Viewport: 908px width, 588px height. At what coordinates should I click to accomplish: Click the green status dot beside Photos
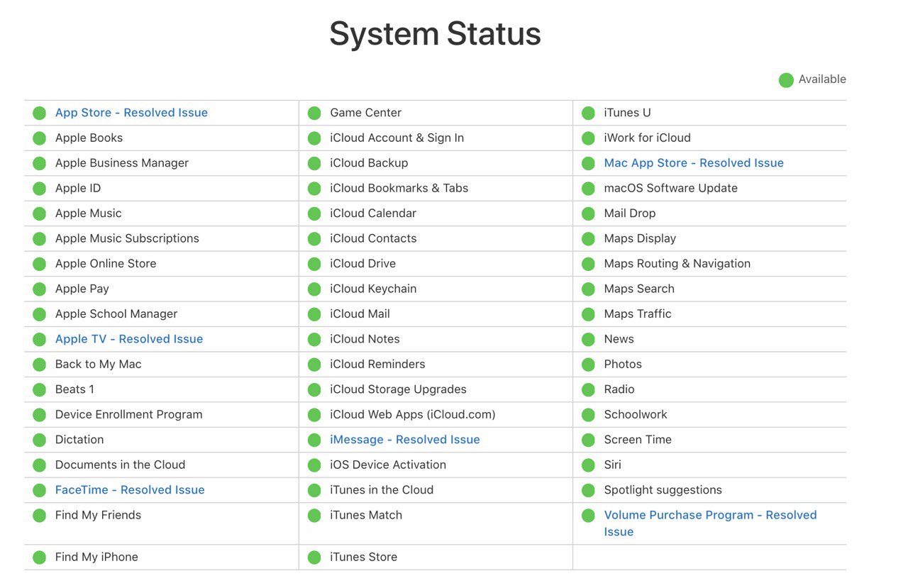pos(588,365)
